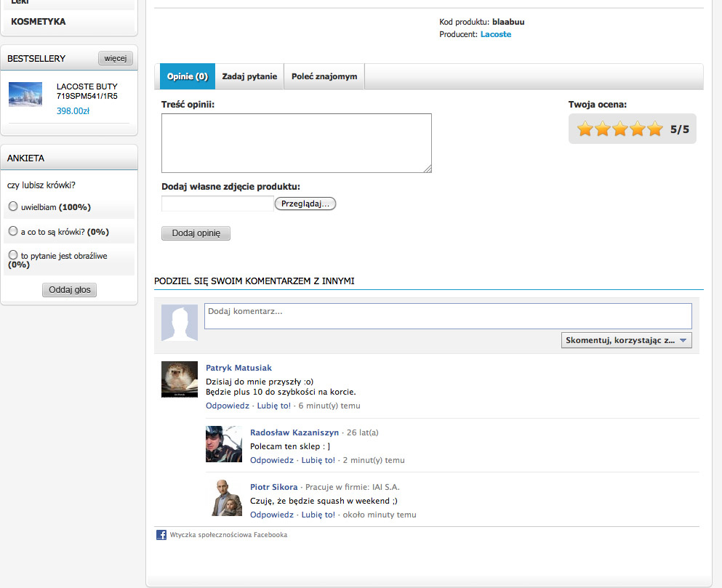
Task: Click the Facebook logo icon
Action: tap(161, 535)
